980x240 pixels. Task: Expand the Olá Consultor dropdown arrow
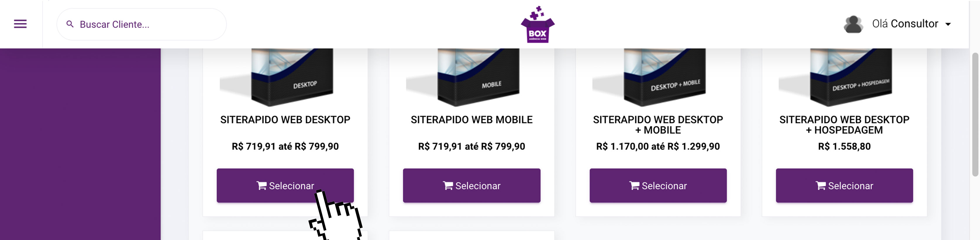[x=948, y=24]
